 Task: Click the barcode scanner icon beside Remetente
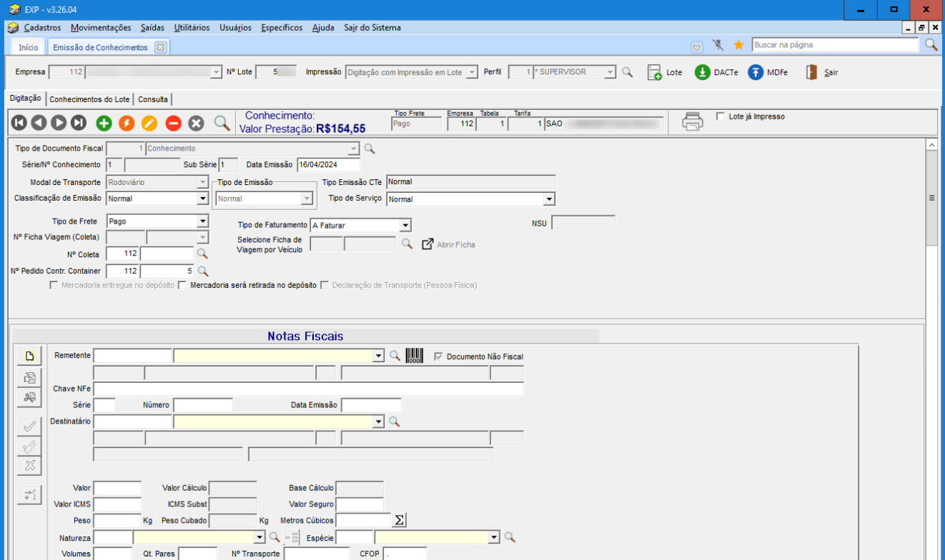pos(415,356)
